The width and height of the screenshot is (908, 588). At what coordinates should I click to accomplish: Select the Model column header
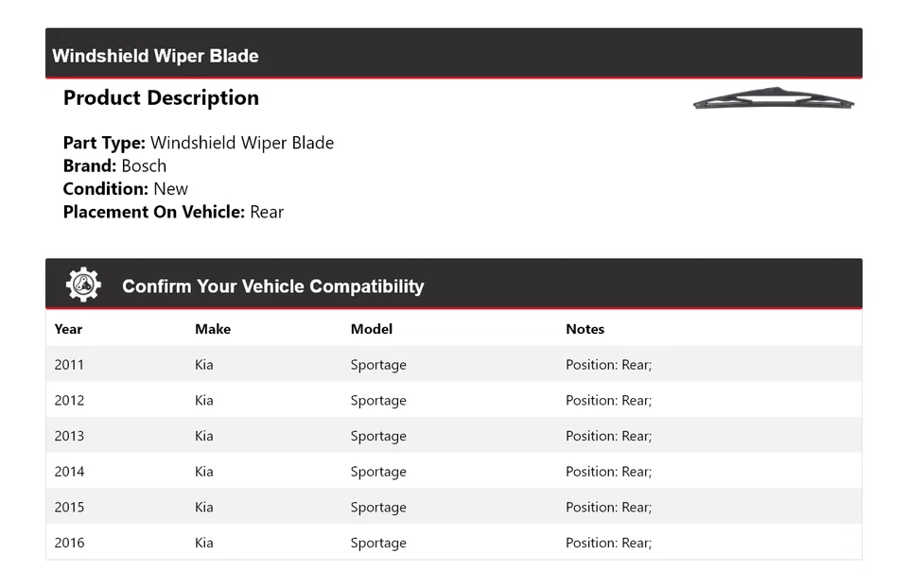(372, 329)
